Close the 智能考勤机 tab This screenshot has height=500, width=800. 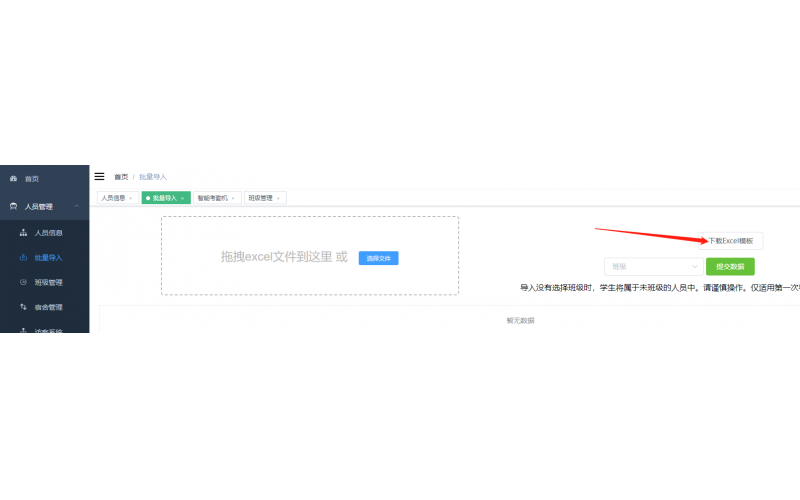(x=234, y=198)
